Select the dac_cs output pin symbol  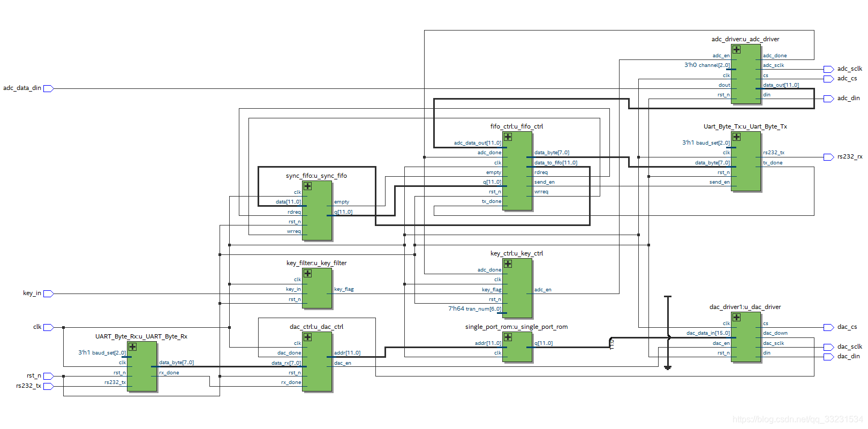coord(828,327)
